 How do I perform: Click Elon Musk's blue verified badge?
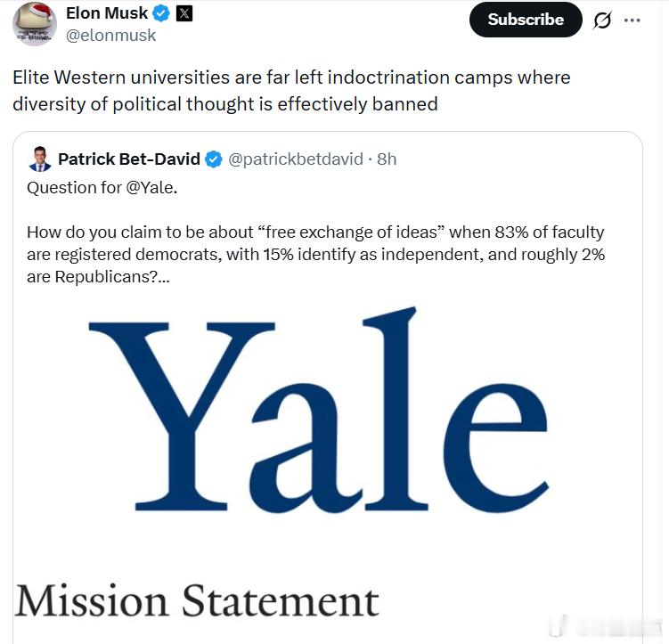click(x=161, y=14)
